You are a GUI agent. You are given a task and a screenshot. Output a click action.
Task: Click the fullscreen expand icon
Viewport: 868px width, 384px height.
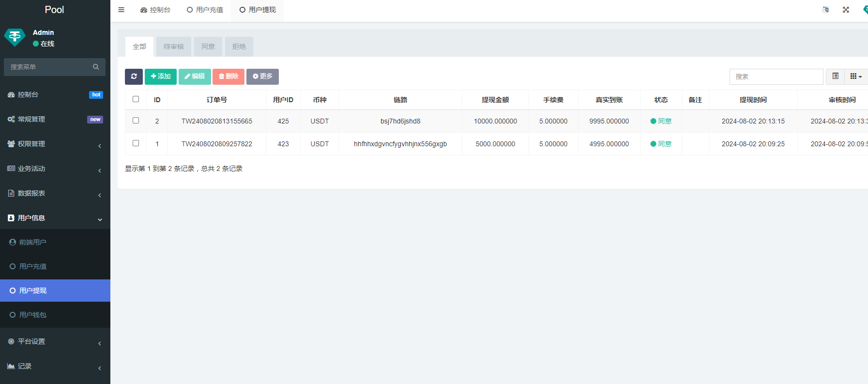(846, 10)
